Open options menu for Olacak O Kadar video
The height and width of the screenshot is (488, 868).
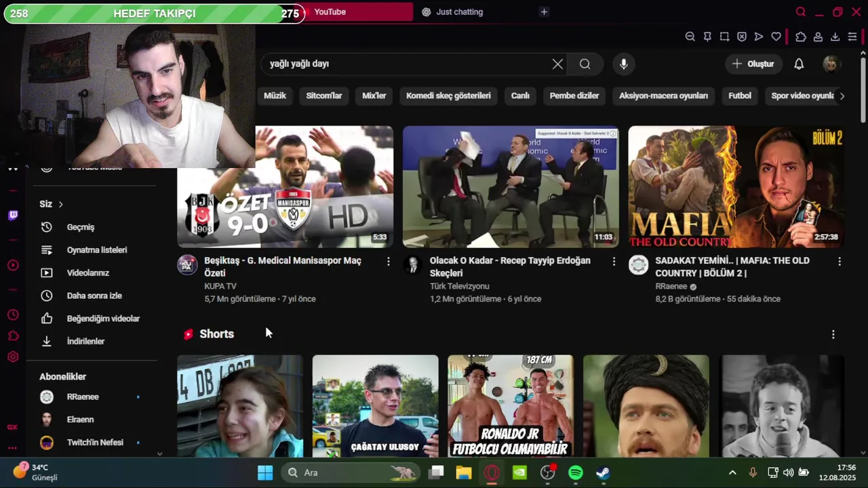coord(614,261)
